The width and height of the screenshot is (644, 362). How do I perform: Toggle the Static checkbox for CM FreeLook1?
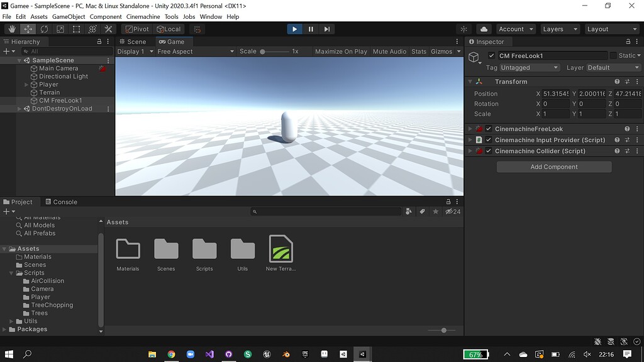pos(613,55)
